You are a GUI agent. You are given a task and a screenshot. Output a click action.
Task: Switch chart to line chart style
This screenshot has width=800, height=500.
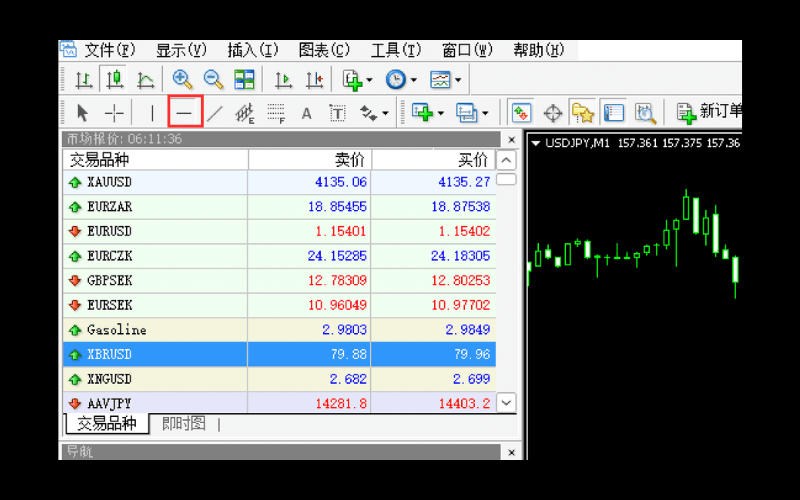coord(146,80)
